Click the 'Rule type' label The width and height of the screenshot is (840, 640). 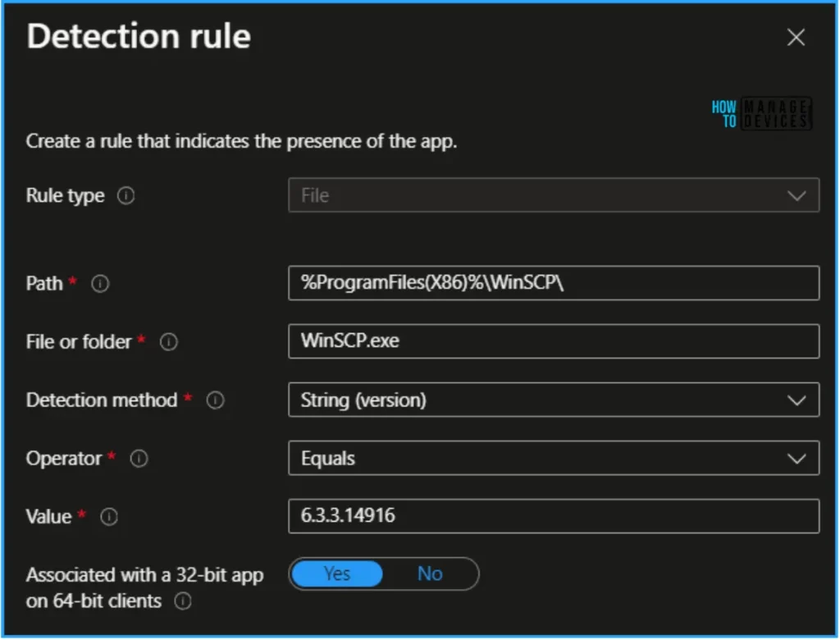click(66, 195)
